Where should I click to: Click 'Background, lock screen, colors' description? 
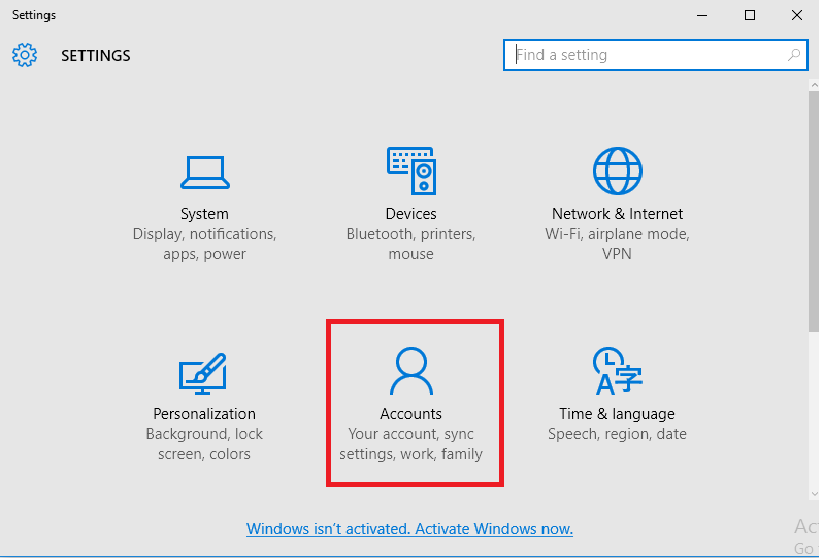[x=204, y=444]
